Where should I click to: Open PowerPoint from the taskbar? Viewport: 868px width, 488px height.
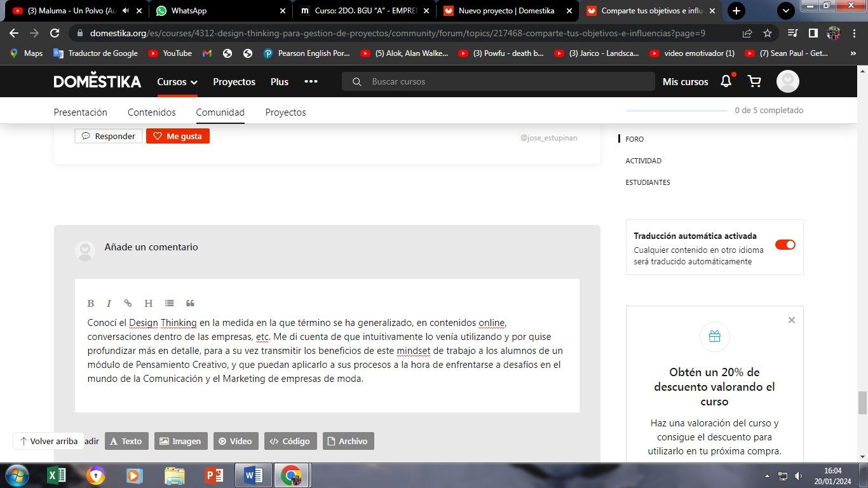click(x=214, y=475)
